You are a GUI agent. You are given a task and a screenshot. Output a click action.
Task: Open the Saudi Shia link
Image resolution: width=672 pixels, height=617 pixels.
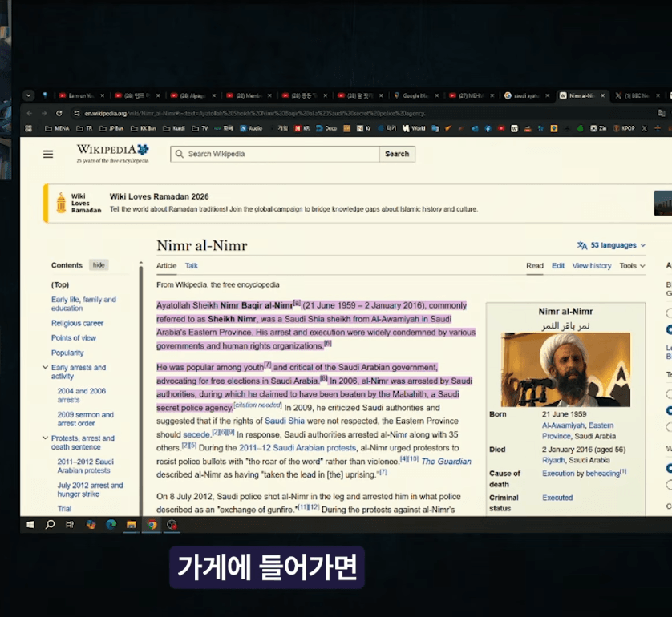(285, 421)
